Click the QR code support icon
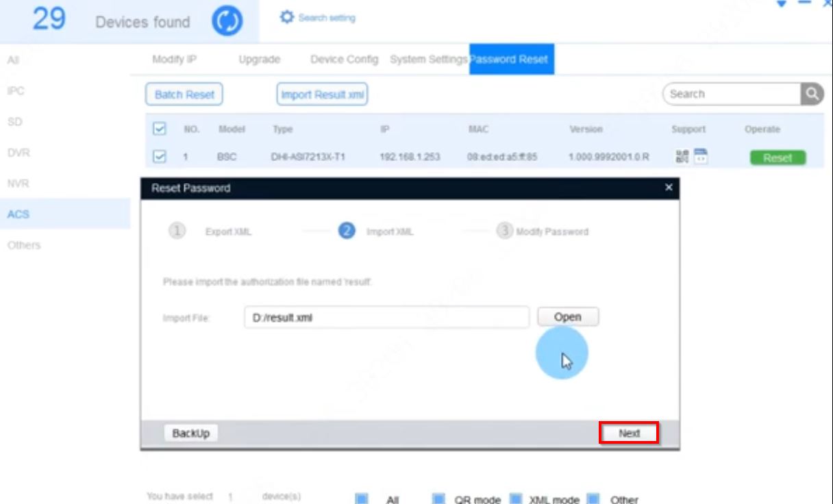The width and height of the screenshot is (833, 504). (682, 157)
